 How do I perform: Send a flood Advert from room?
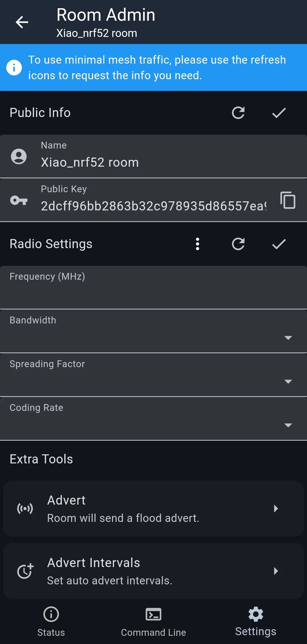pyautogui.click(x=153, y=509)
